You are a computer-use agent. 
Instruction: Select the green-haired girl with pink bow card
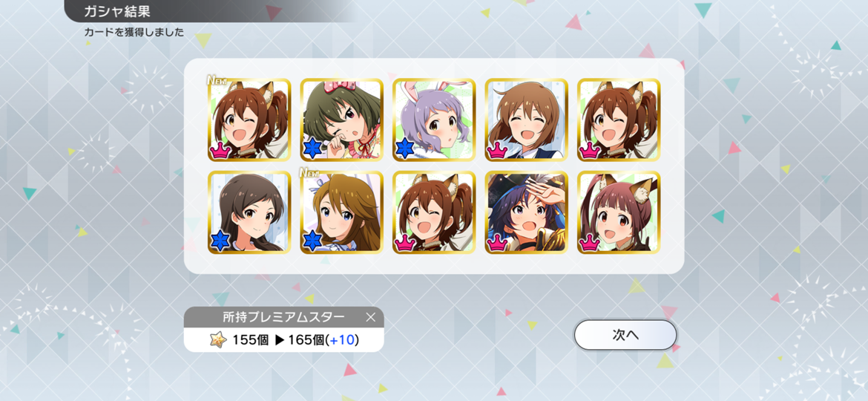tap(341, 120)
